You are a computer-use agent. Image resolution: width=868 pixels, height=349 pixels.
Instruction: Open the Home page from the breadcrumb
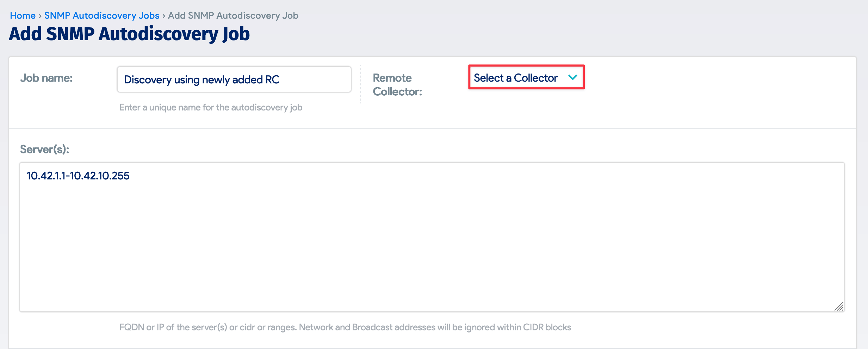[23, 15]
